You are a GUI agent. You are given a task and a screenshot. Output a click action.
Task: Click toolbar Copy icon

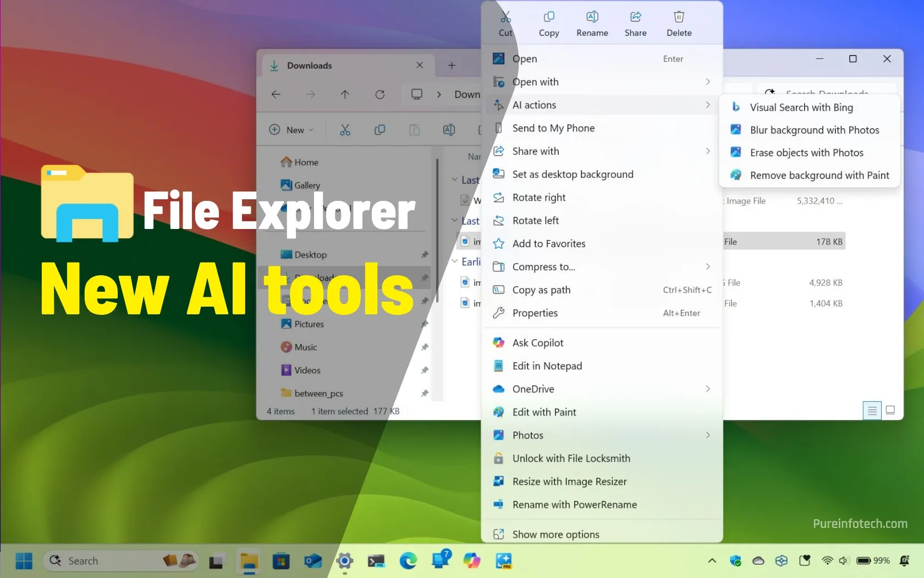tap(380, 130)
